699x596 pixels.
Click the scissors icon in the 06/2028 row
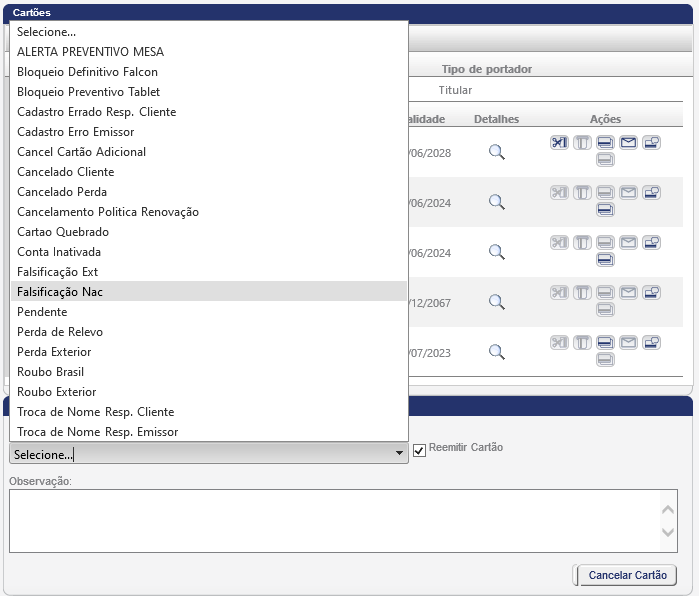(559, 142)
